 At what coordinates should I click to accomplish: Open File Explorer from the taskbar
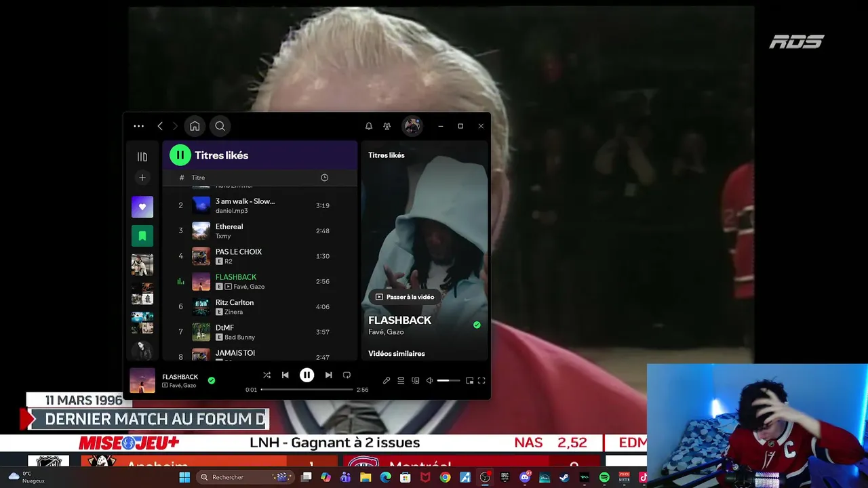pos(366,477)
